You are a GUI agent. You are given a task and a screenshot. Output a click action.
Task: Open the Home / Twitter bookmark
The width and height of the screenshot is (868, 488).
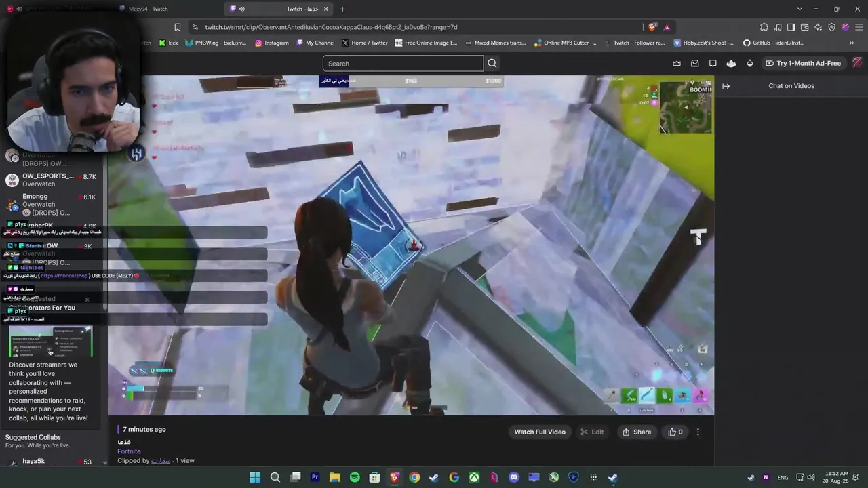[365, 43]
